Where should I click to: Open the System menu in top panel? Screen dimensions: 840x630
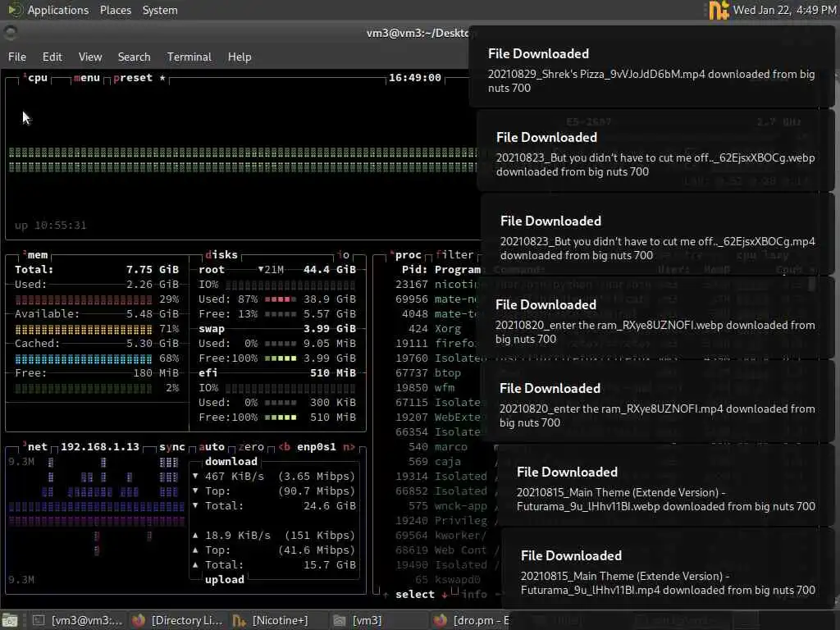coord(160,10)
